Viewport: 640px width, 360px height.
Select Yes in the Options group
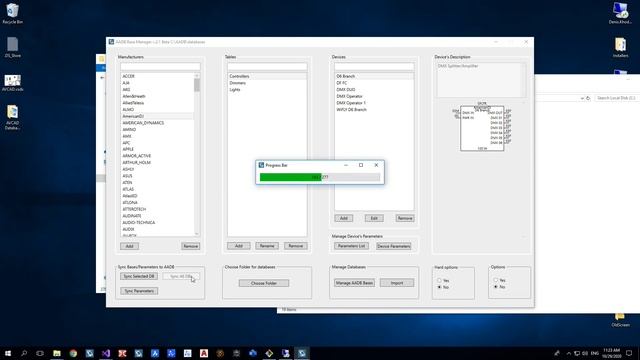coord(496,280)
